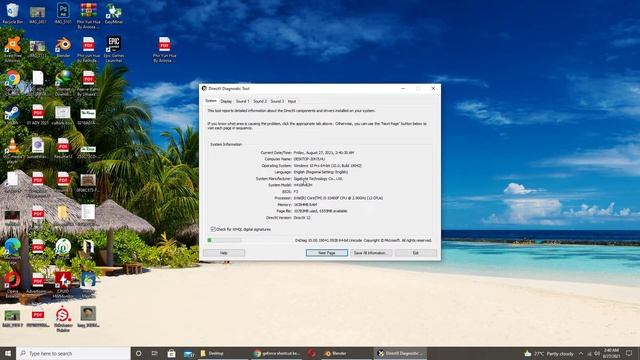Open the EasyMiner desktop shortcut
This screenshot has width=640, height=360.
113,13
